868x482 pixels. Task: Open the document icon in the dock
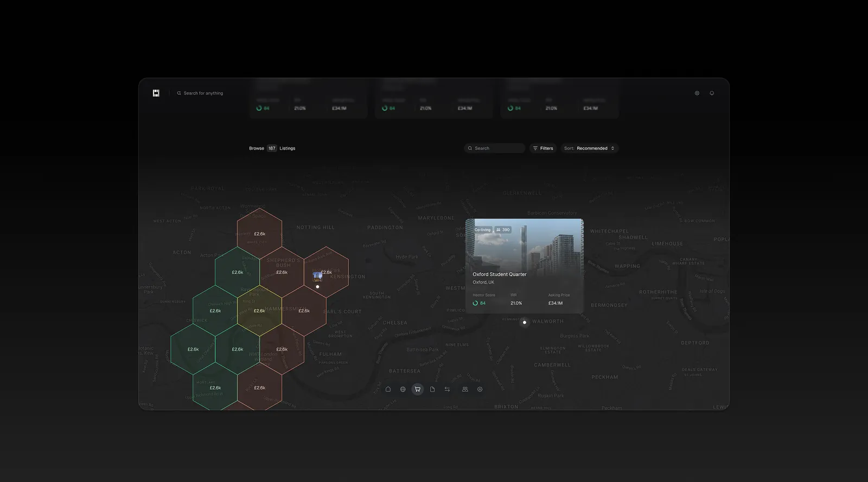tap(432, 389)
